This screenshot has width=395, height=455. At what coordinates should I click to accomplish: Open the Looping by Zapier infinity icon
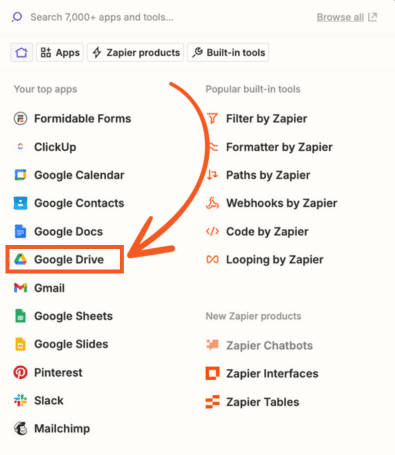(212, 259)
